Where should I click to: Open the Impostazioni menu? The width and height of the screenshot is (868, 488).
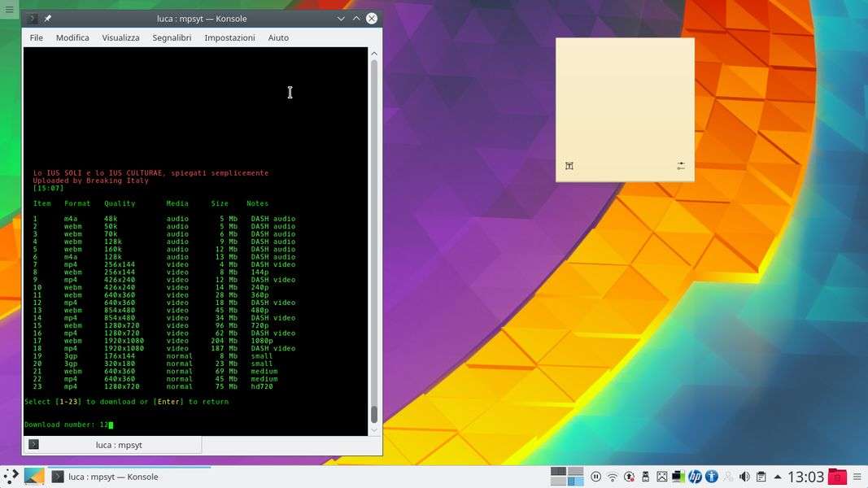(x=229, y=37)
